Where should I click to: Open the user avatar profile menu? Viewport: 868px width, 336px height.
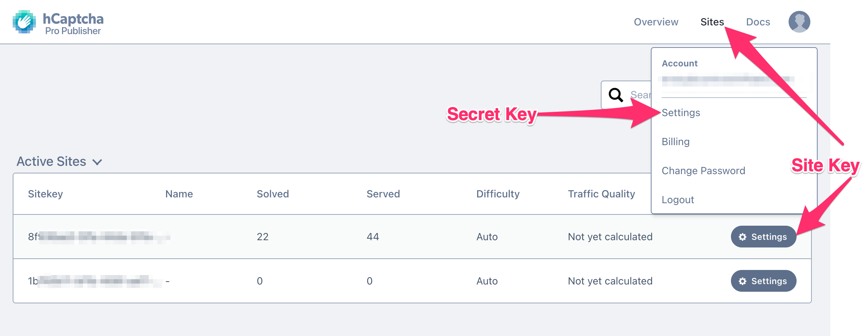(799, 22)
